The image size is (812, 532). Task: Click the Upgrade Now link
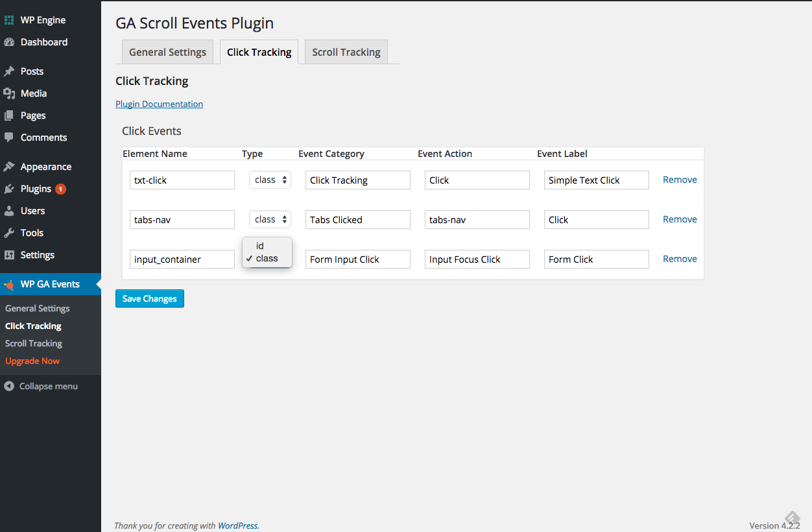(x=32, y=361)
